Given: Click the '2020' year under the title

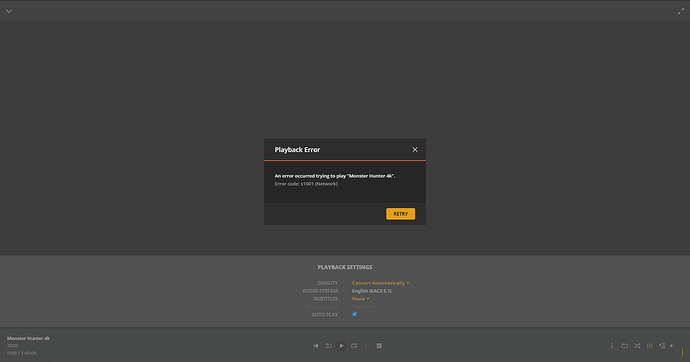Looking at the screenshot, I should (x=12, y=346).
